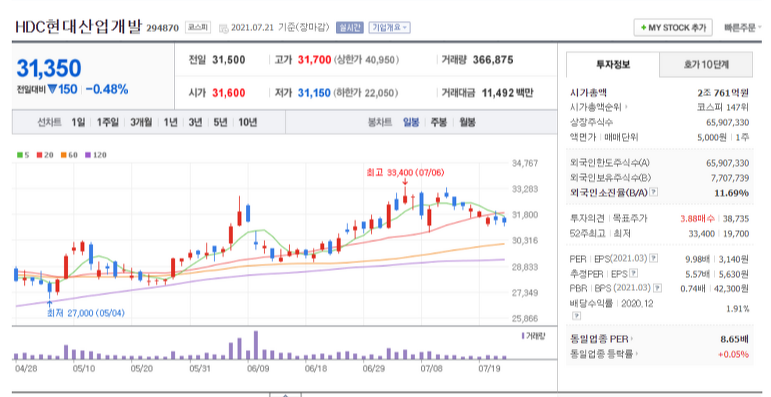Click the help icon beside PER EPS(2021.03)
Screen dimensions: 771x397
(653, 258)
